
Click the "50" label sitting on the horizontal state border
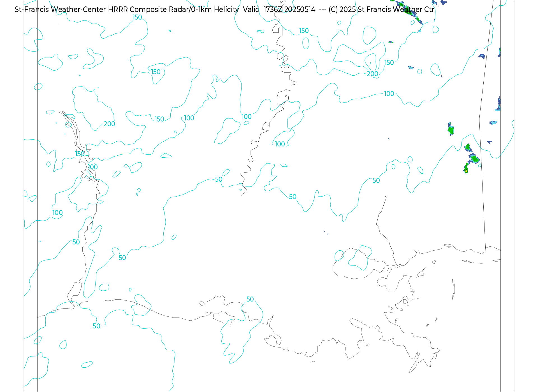[293, 197]
